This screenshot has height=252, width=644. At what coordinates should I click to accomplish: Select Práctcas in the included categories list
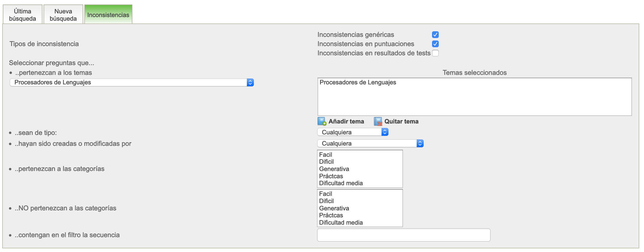coord(331,176)
